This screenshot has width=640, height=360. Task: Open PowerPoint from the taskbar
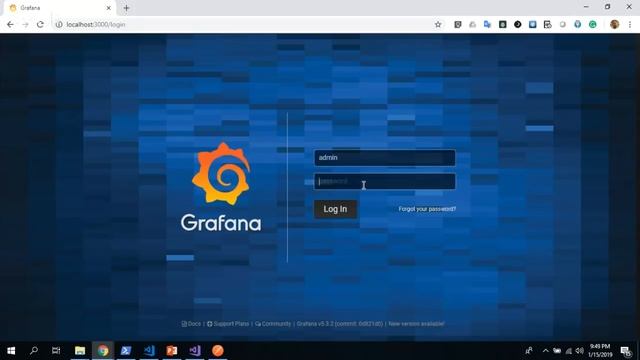point(172,351)
